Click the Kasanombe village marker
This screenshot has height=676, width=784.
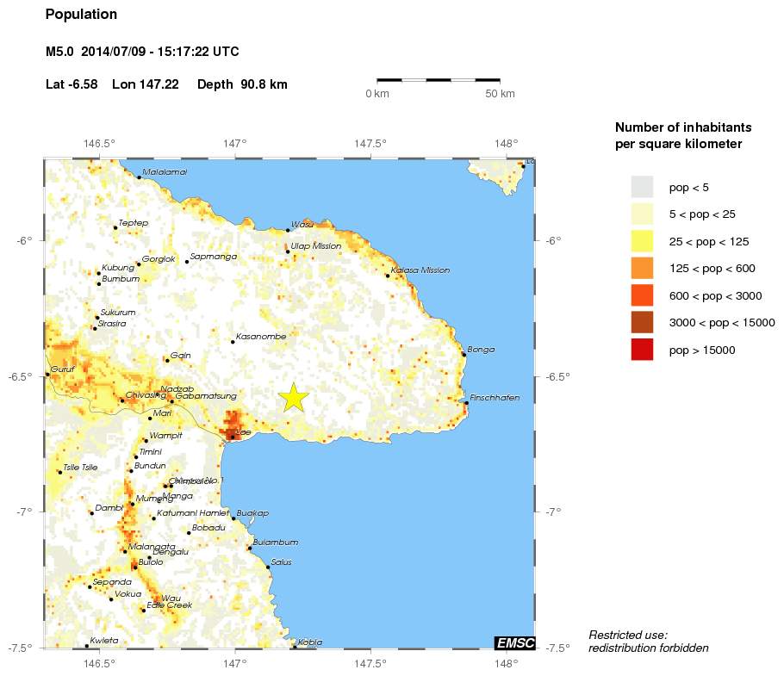click(x=233, y=342)
